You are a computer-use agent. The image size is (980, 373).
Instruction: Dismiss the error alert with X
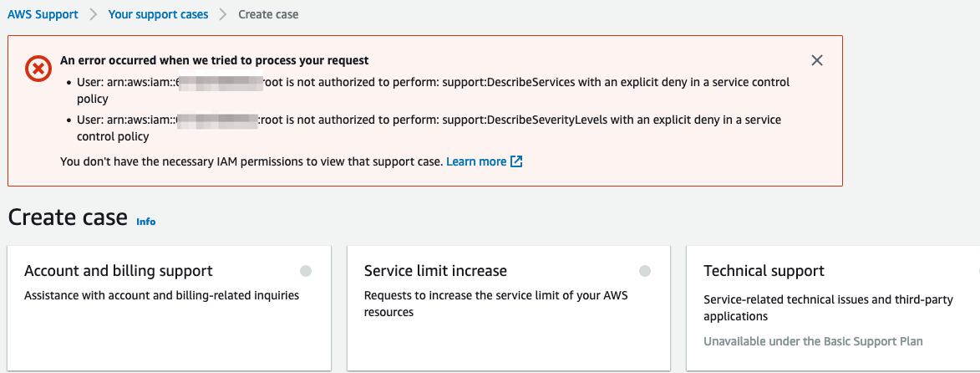click(817, 61)
